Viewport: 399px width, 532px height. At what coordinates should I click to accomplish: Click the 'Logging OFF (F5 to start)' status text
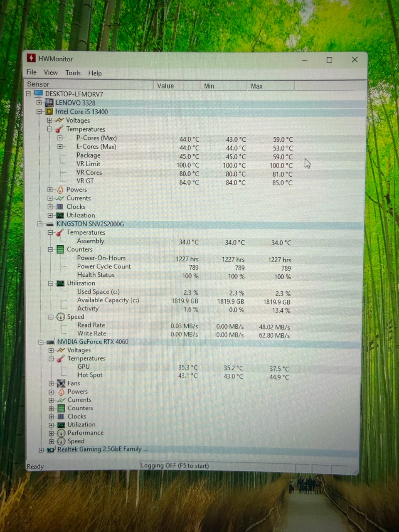point(175,465)
